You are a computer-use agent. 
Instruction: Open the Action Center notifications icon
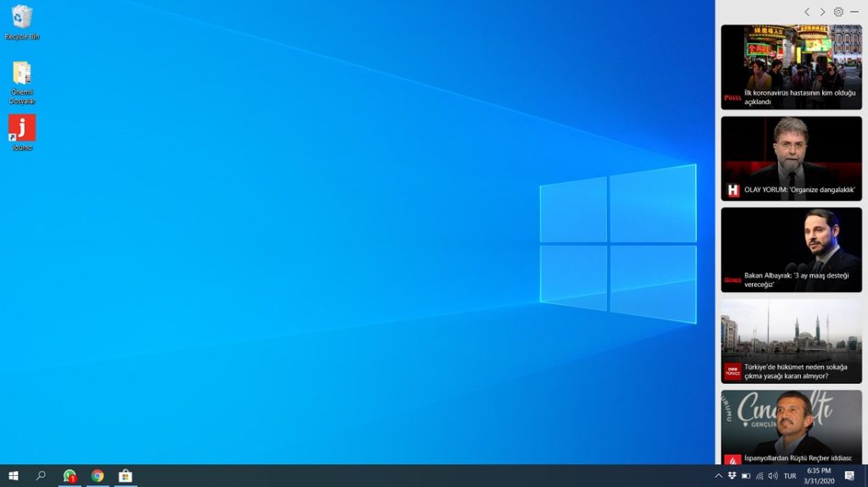[x=849, y=476]
